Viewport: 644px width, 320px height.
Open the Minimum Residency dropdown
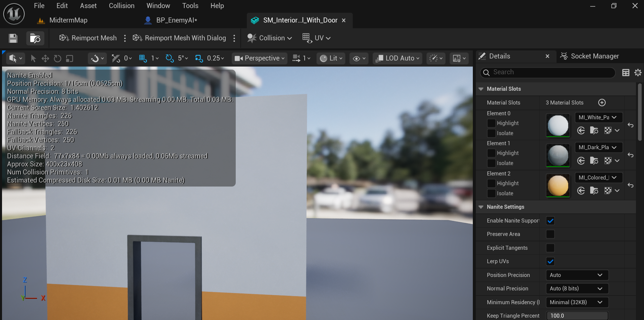pos(577,303)
